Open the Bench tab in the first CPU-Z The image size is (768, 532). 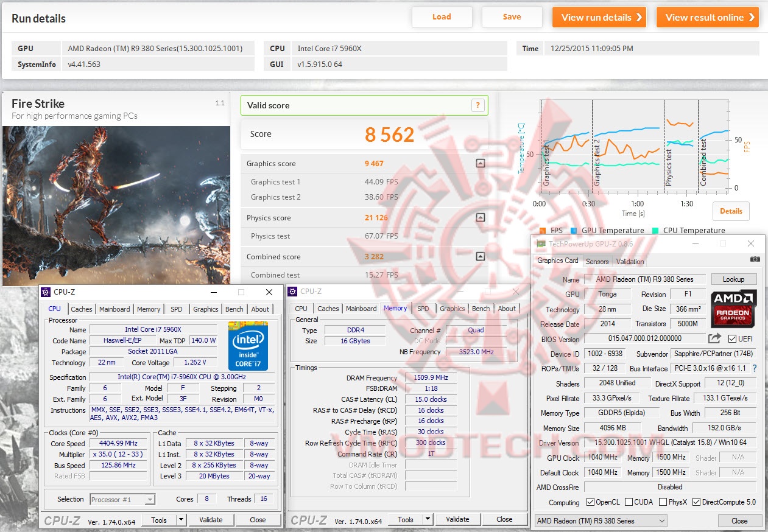234,309
